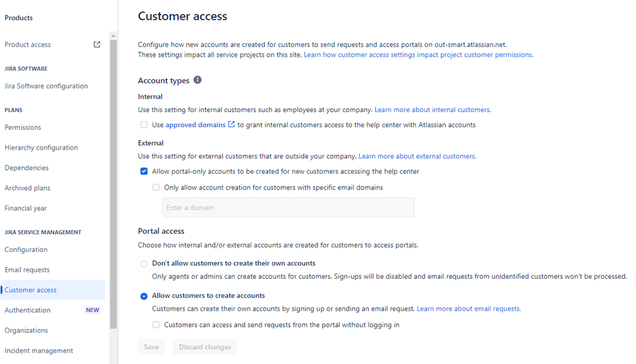The image size is (636, 364).
Task: Click the sidebar scrollbar up arrow
Action: (x=113, y=36)
